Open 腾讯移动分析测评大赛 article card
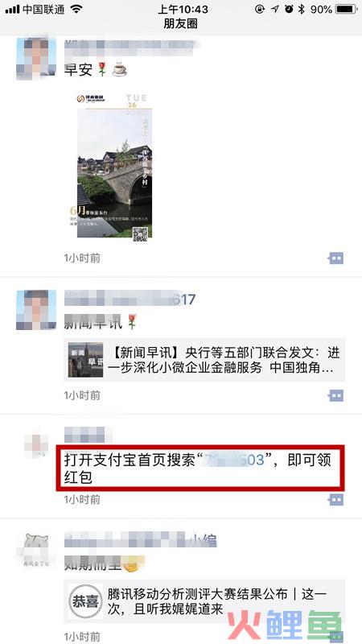The width and height of the screenshot is (362, 644). pos(204,601)
